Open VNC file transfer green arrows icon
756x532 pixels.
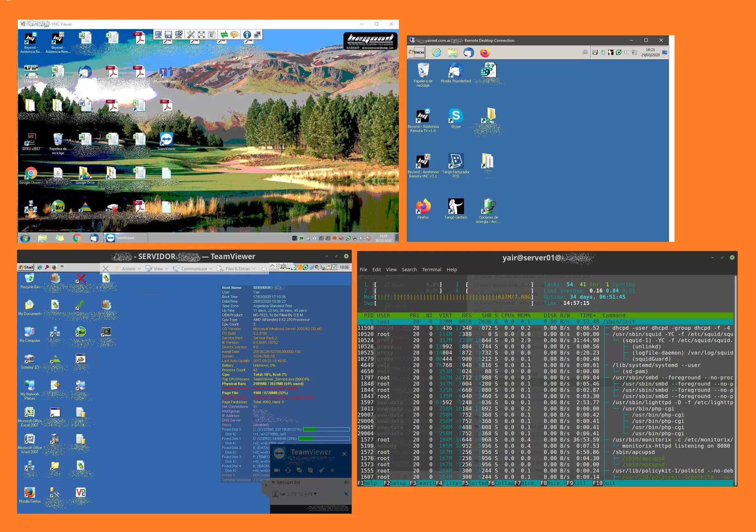[x=224, y=35]
